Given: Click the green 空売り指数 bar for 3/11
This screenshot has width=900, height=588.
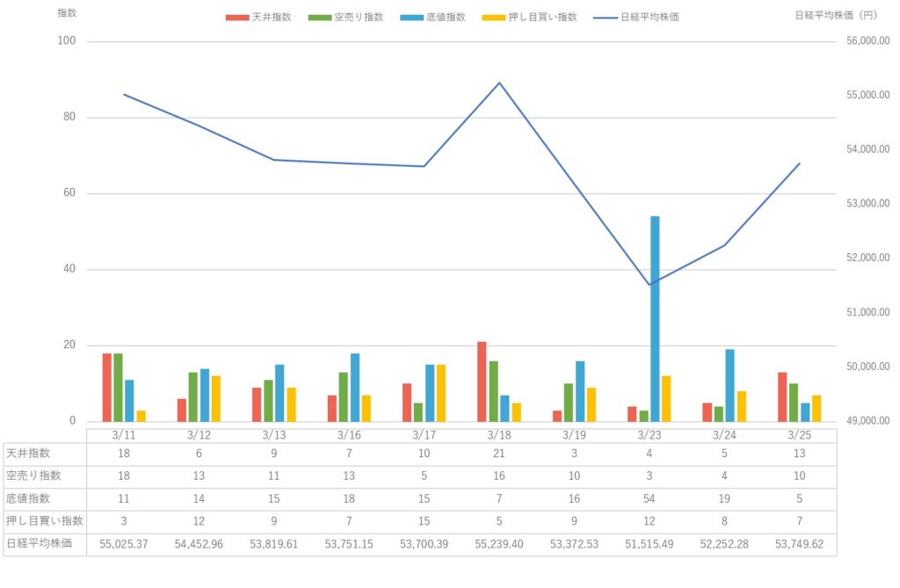Looking at the screenshot, I should pos(118,387).
